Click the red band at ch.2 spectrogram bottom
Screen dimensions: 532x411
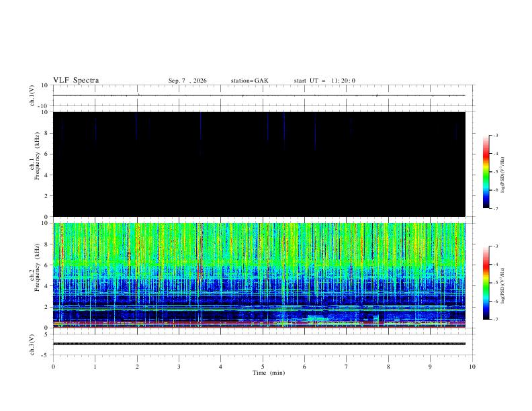(259, 327)
